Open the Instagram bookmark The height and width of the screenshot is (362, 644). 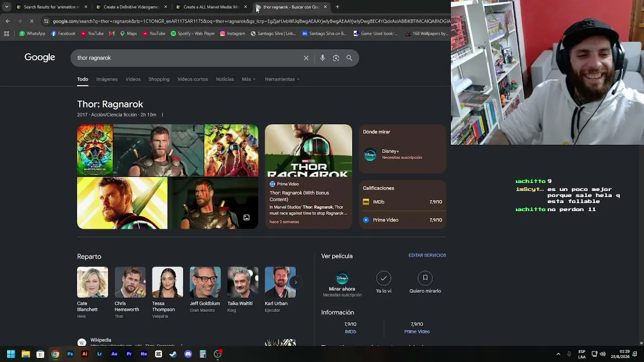tap(232, 34)
